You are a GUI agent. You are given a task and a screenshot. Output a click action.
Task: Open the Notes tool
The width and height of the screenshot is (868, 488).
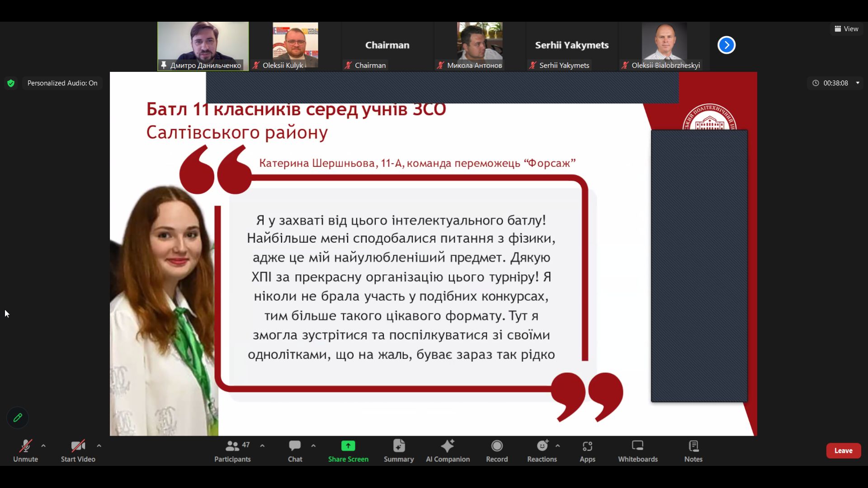point(693,446)
